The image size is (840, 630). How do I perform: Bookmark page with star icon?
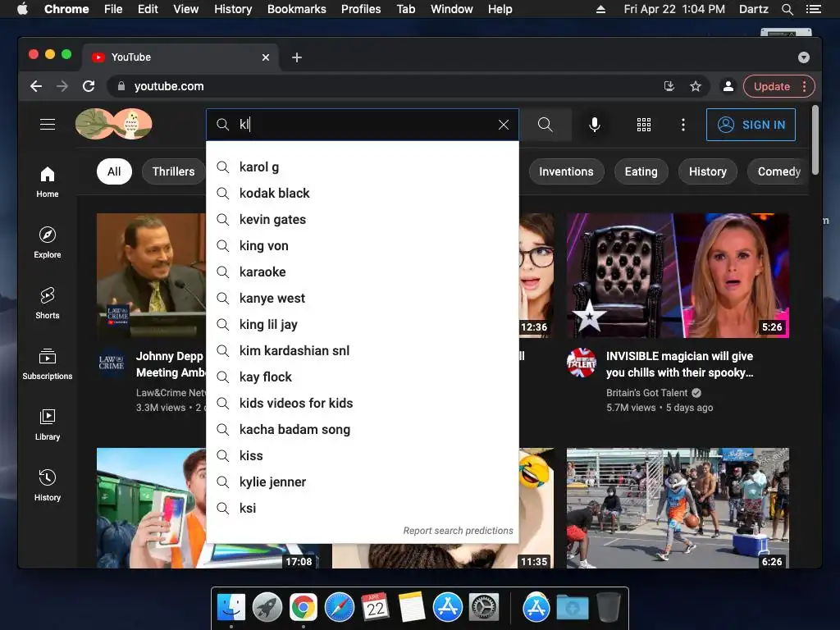[696, 86]
